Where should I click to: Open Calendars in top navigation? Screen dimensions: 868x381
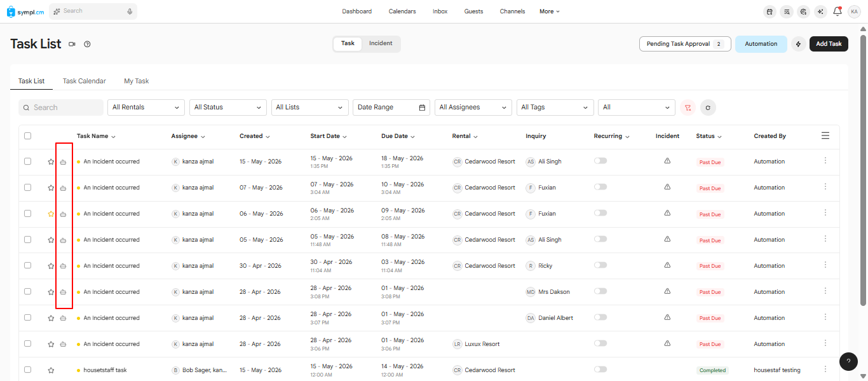(x=402, y=11)
